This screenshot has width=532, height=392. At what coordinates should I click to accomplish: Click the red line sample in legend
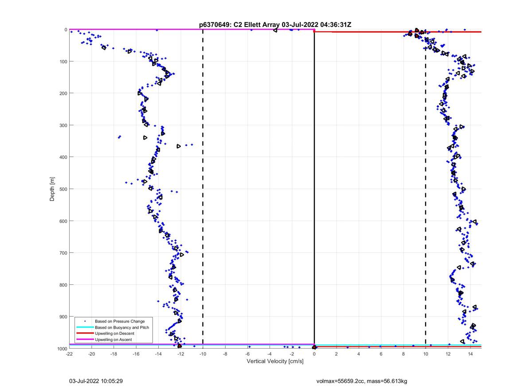[x=85, y=333]
